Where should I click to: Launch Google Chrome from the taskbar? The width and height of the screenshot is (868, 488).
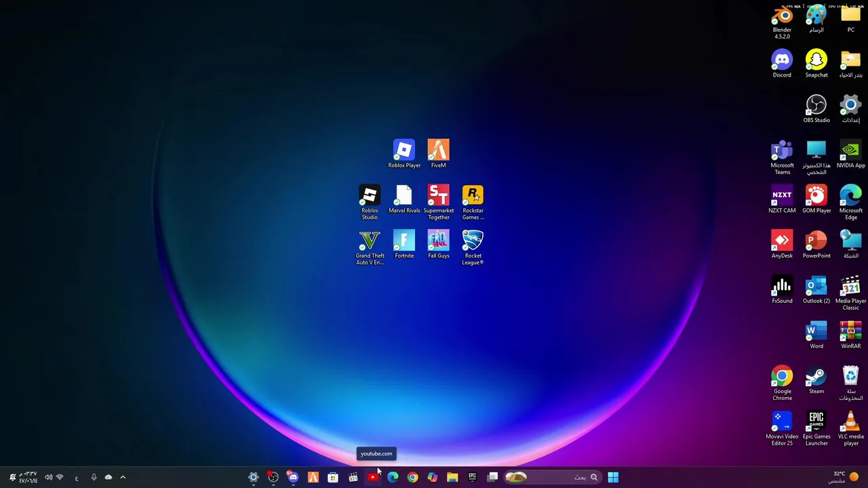(x=412, y=477)
